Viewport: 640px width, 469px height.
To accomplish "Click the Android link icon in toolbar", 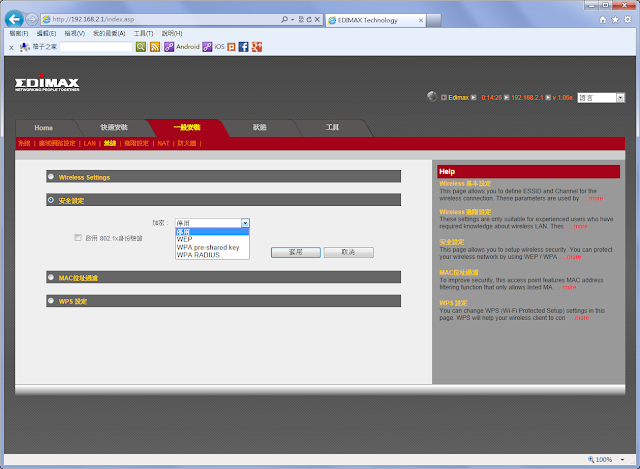I will [169, 47].
